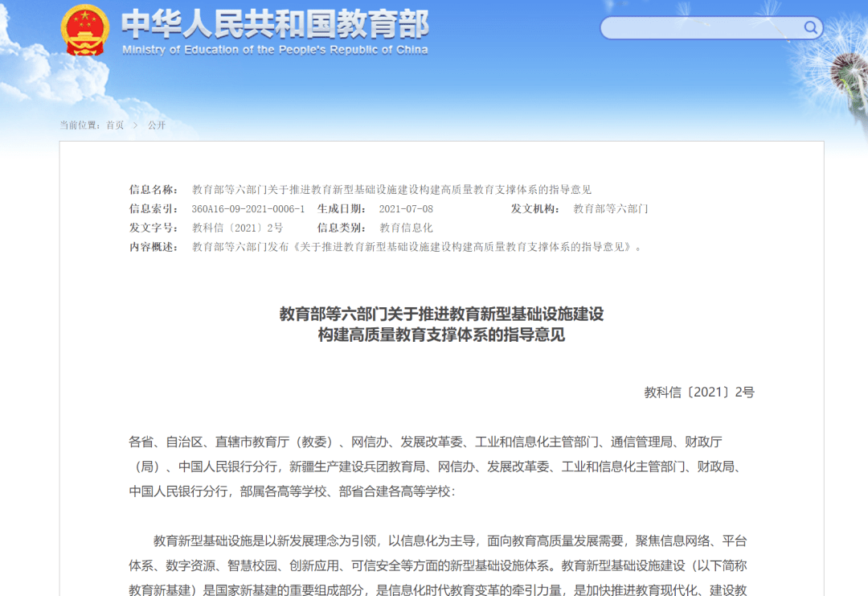Click the English Ministry of Education subtitle
This screenshot has width=868, height=596.
[275, 50]
